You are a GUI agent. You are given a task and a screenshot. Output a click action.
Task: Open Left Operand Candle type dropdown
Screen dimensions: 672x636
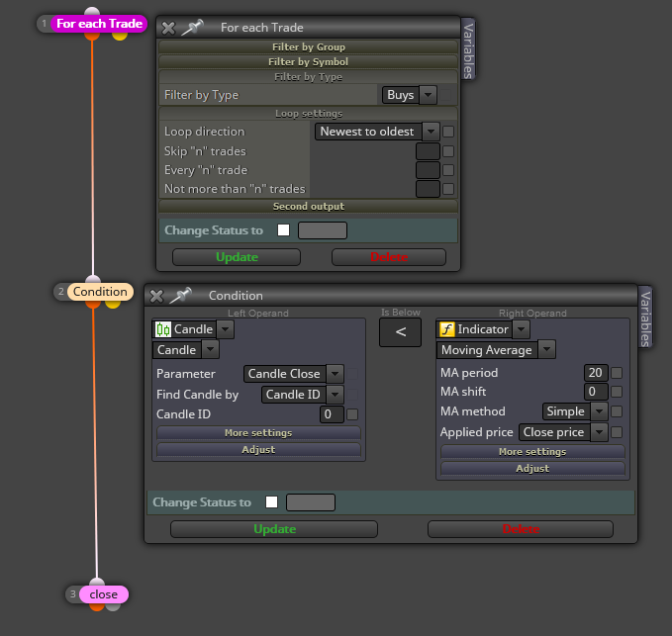[x=194, y=329]
